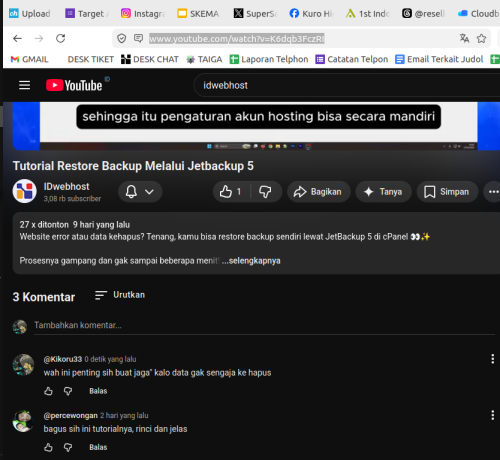Reply to @percewongan with Balas

click(98, 447)
